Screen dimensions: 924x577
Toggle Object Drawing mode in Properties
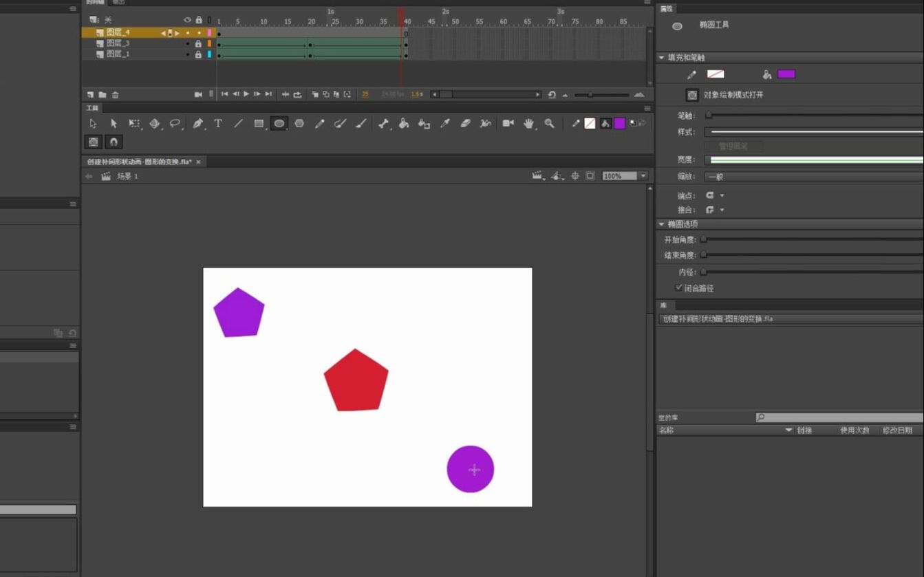[692, 95]
